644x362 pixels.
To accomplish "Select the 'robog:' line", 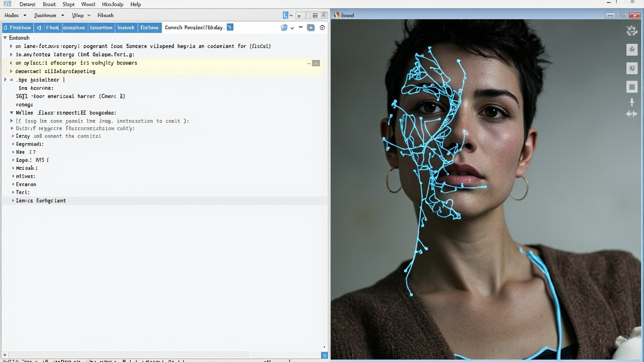I will pyautogui.click(x=24, y=105).
